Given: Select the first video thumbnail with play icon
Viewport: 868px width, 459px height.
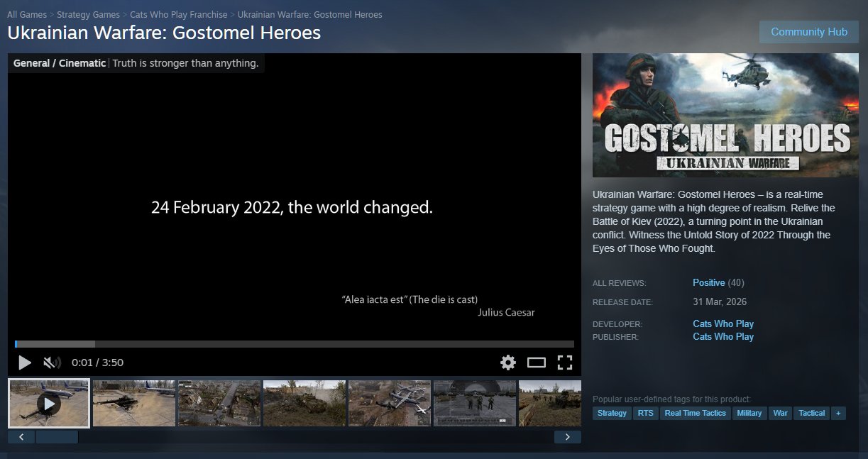Looking at the screenshot, I should 49,404.
